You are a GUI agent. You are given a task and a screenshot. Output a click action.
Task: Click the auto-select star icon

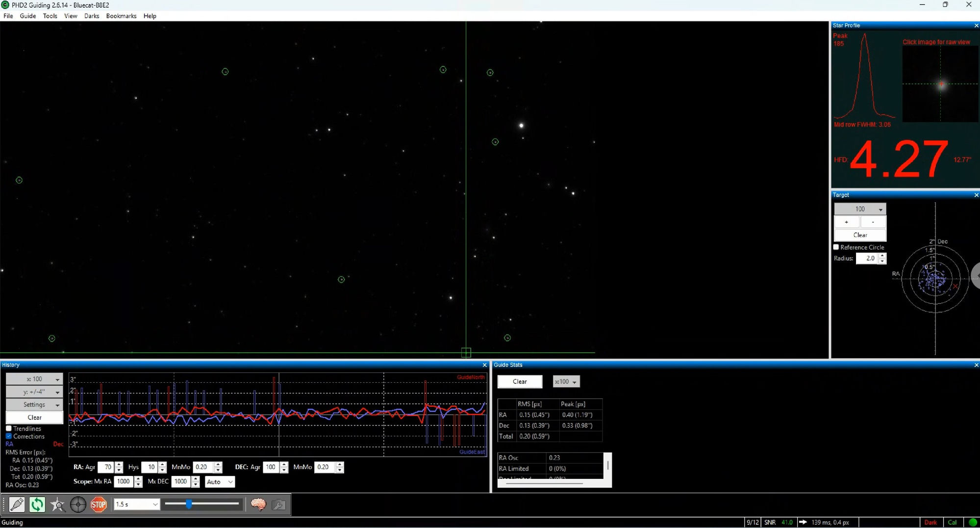tap(58, 504)
